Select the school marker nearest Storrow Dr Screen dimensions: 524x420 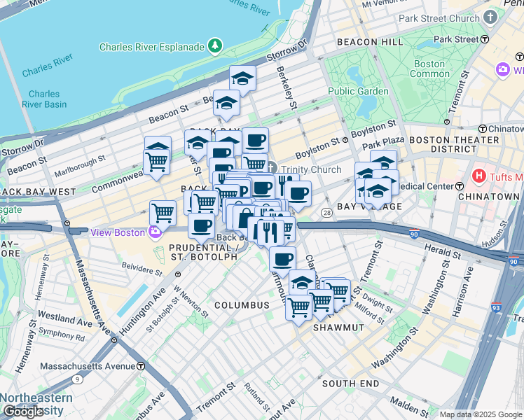coord(242,80)
